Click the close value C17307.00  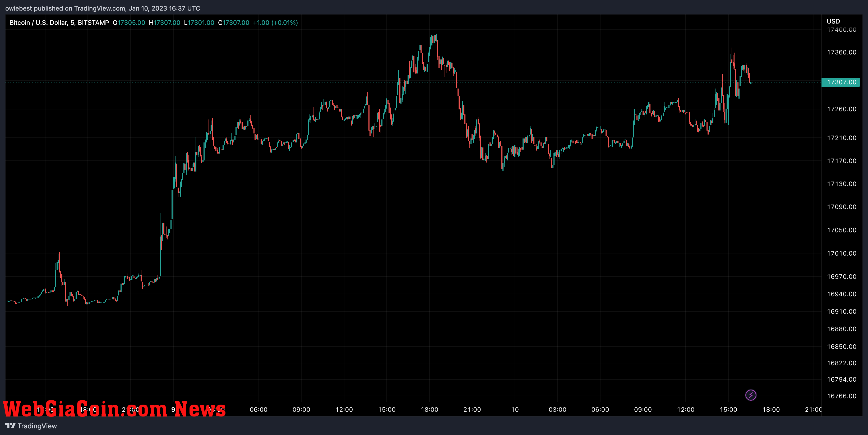(x=233, y=22)
